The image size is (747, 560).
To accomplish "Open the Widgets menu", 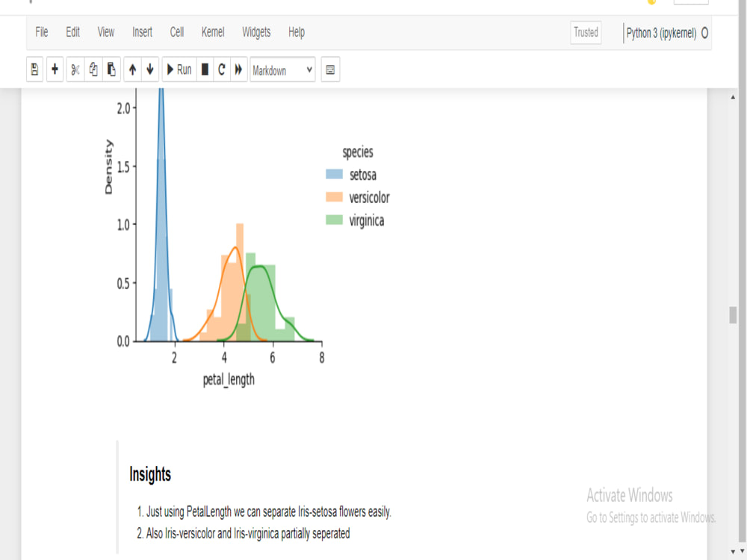I will pos(256,32).
